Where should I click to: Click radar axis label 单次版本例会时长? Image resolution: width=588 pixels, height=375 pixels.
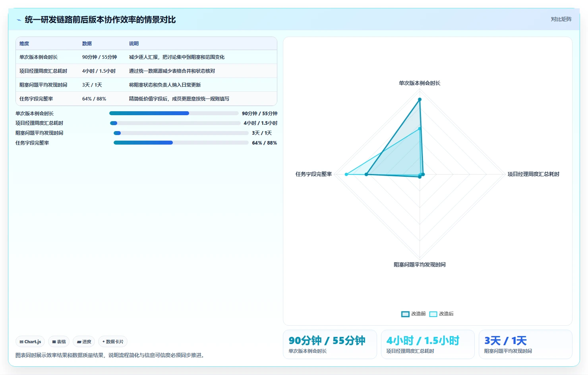(420, 83)
